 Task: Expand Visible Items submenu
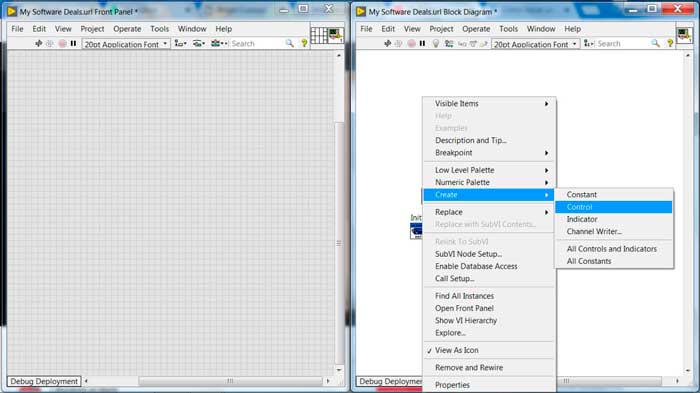[489, 104]
